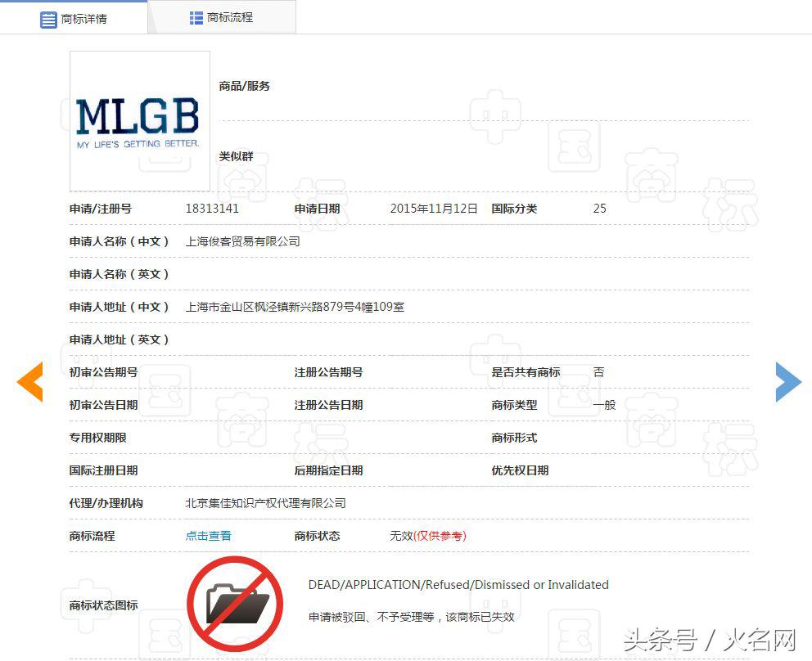
Task: Click the blue right arrow for next record
Action: [787, 382]
